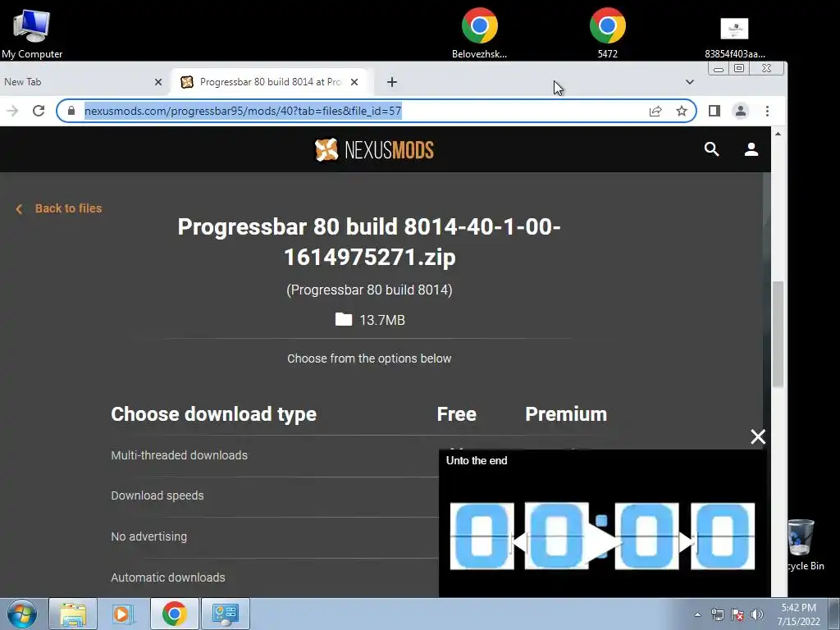Open the Windows Start menu
This screenshot has height=630, width=840.
tap(22, 614)
